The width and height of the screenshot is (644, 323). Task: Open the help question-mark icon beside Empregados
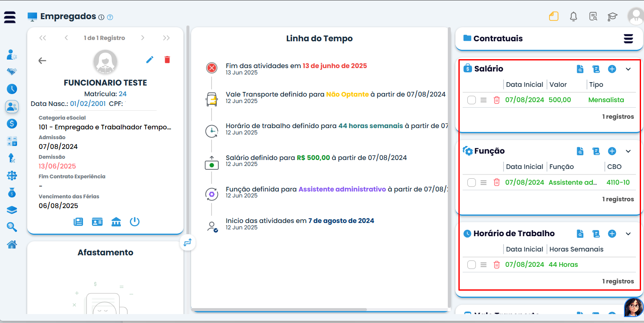click(x=110, y=17)
